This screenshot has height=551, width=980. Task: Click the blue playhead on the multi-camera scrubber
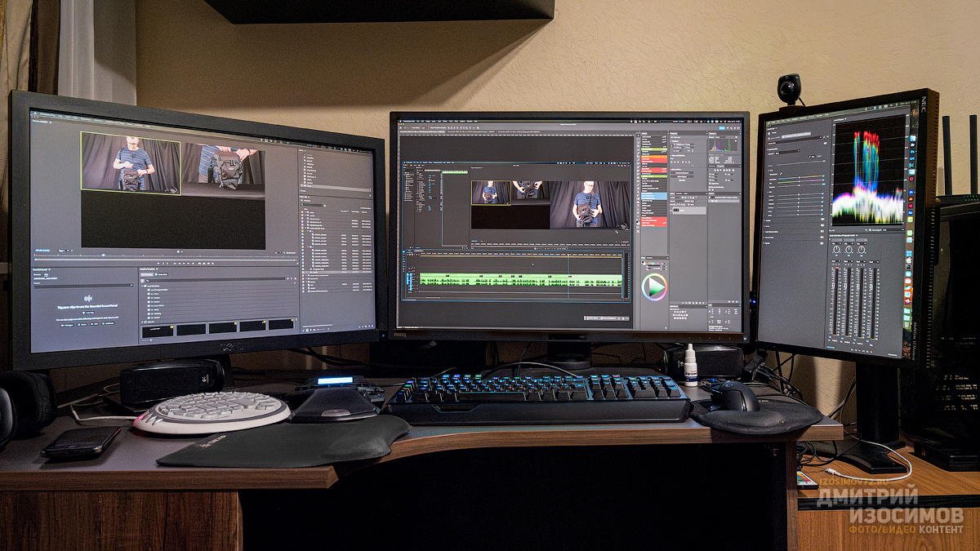click(104, 255)
